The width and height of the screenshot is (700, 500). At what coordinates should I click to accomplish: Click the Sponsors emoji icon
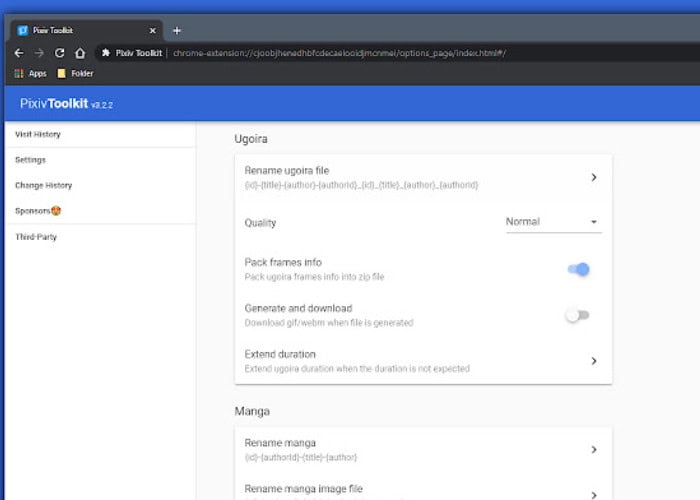point(56,211)
